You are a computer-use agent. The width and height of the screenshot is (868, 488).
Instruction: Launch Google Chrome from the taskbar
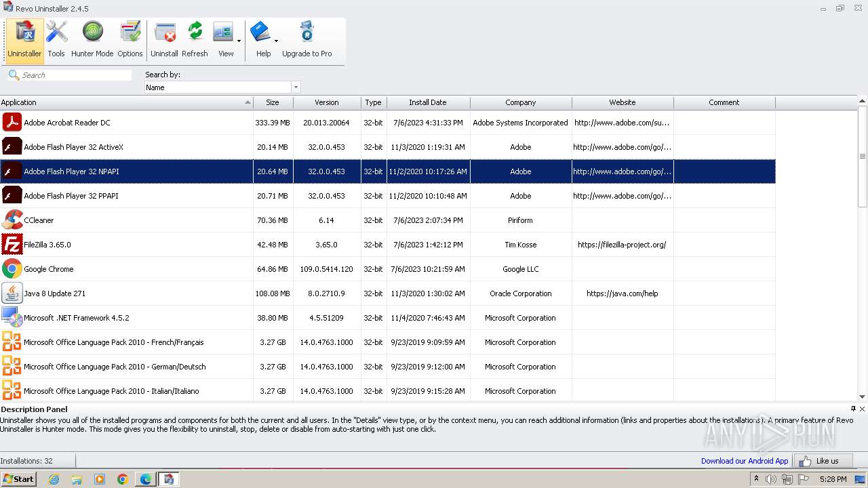click(x=123, y=479)
